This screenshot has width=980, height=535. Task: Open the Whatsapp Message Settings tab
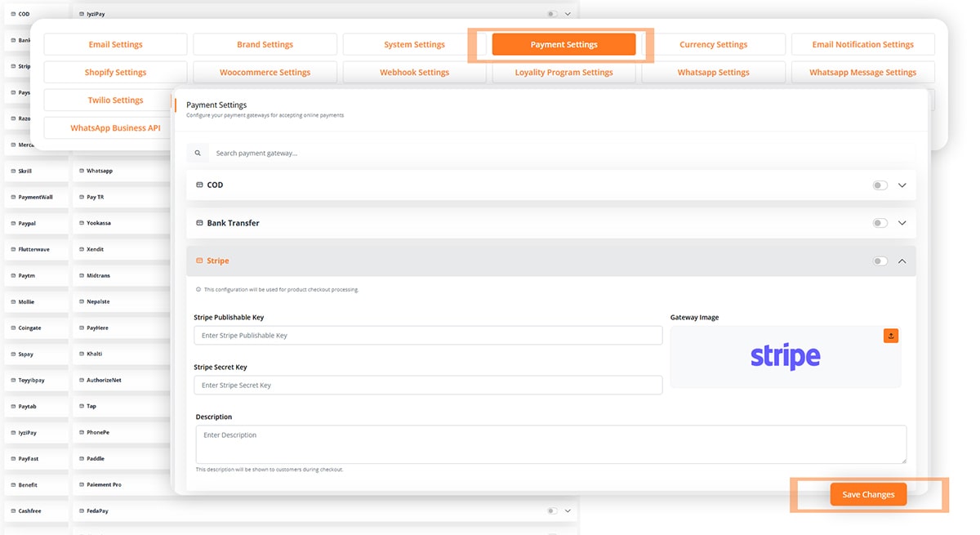862,72
